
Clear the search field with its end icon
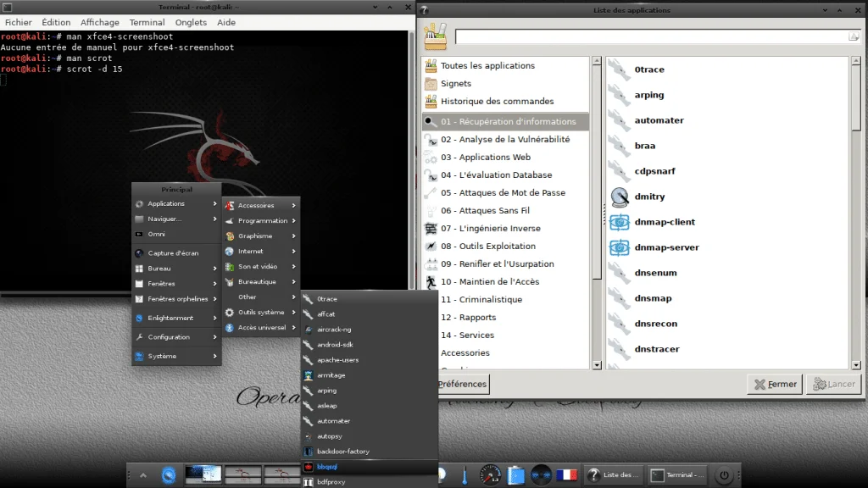pos(854,36)
